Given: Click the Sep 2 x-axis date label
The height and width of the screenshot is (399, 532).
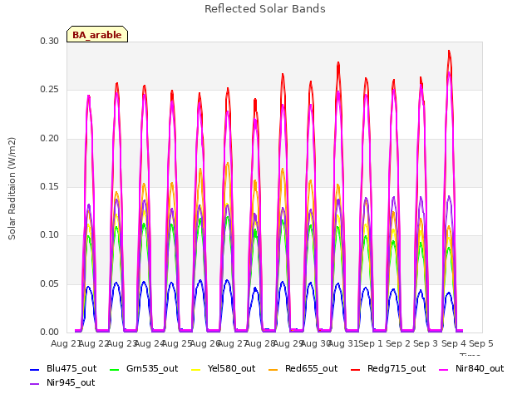Looking at the screenshot, I should pyautogui.click(x=398, y=343).
